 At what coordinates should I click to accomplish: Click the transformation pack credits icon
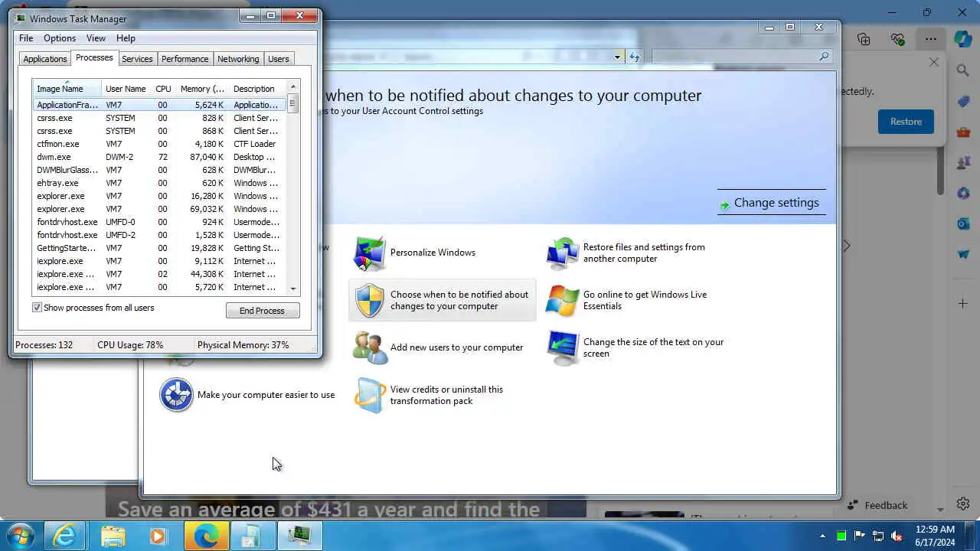point(370,395)
